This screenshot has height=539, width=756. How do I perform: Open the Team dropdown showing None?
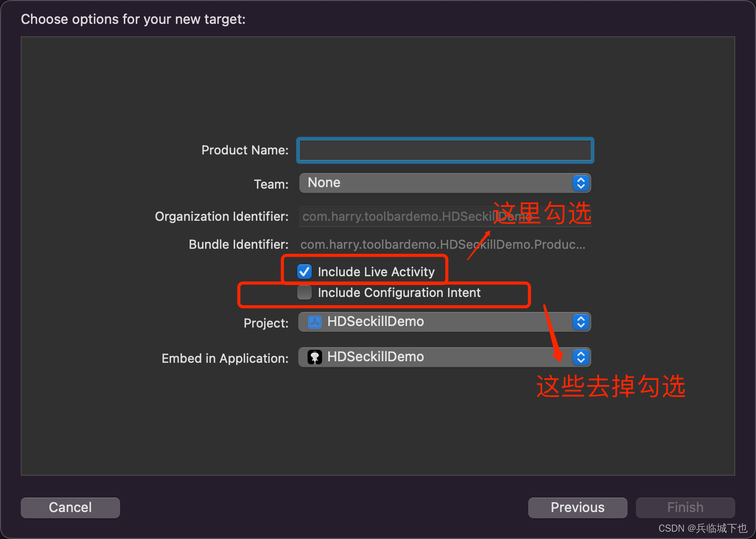coord(445,183)
